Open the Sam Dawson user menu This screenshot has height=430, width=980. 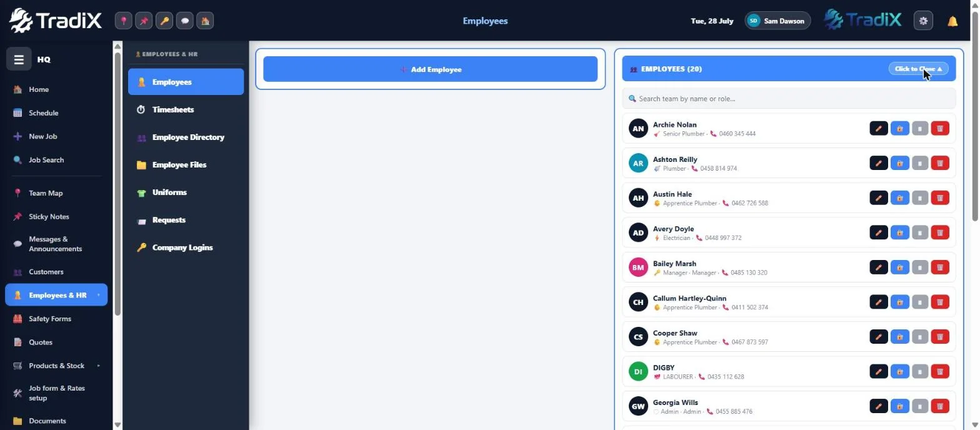click(x=777, y=21)
